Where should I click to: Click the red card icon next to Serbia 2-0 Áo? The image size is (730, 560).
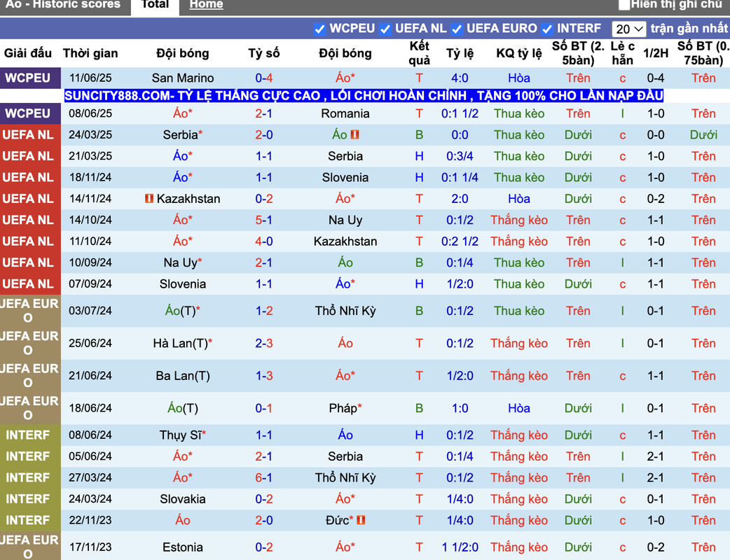[x=355, y=135]
